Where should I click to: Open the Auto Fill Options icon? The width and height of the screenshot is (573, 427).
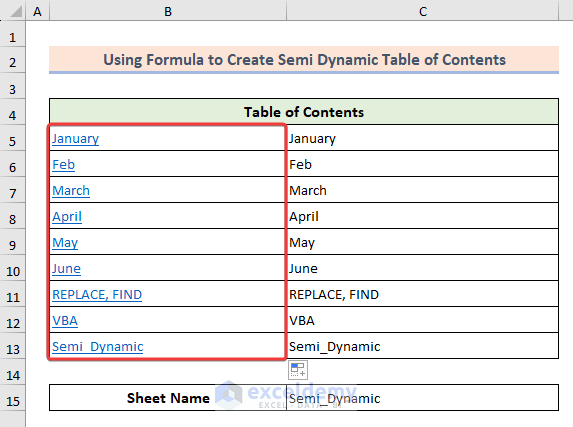(x=298, y=370)
